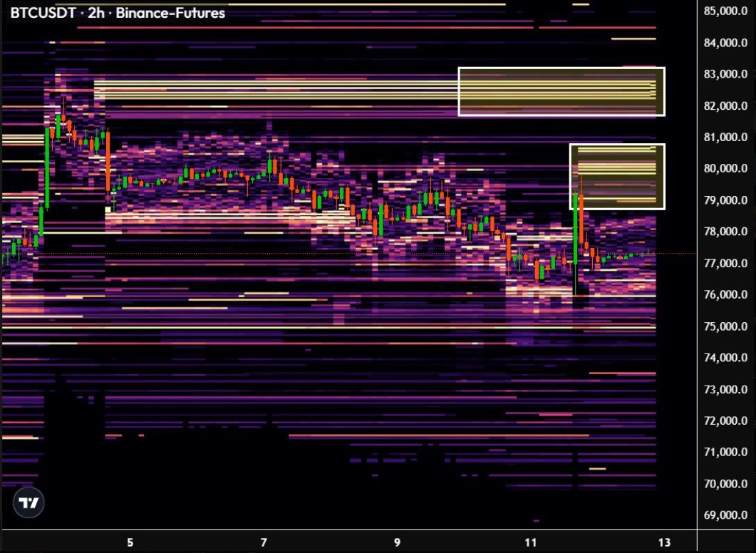756x553 pixels.
Task: Click the 78,000.0 price axis label
Action: 725,232
